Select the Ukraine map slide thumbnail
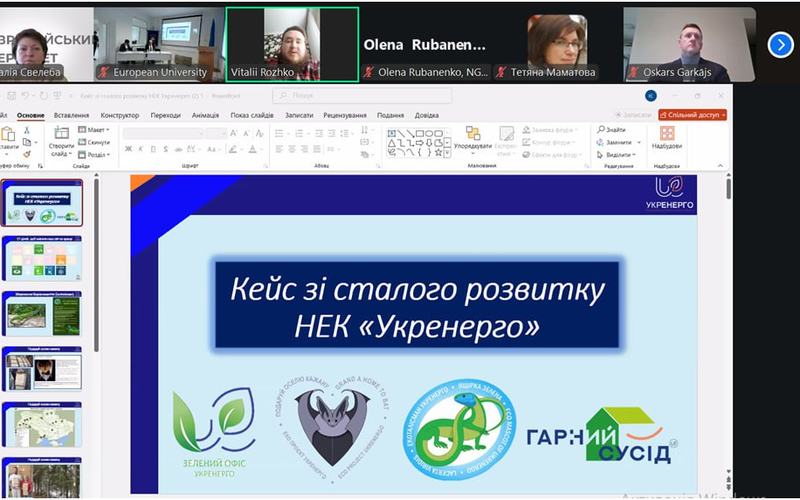Image resolution: width=800 pixels, height=500 pixels. tap(42, 424)
